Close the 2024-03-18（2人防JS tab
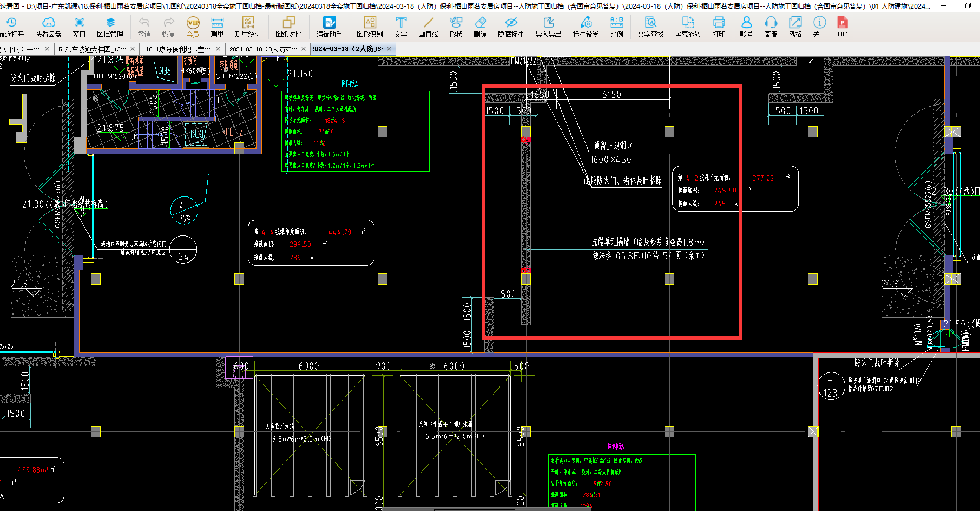 coord(389,49)
